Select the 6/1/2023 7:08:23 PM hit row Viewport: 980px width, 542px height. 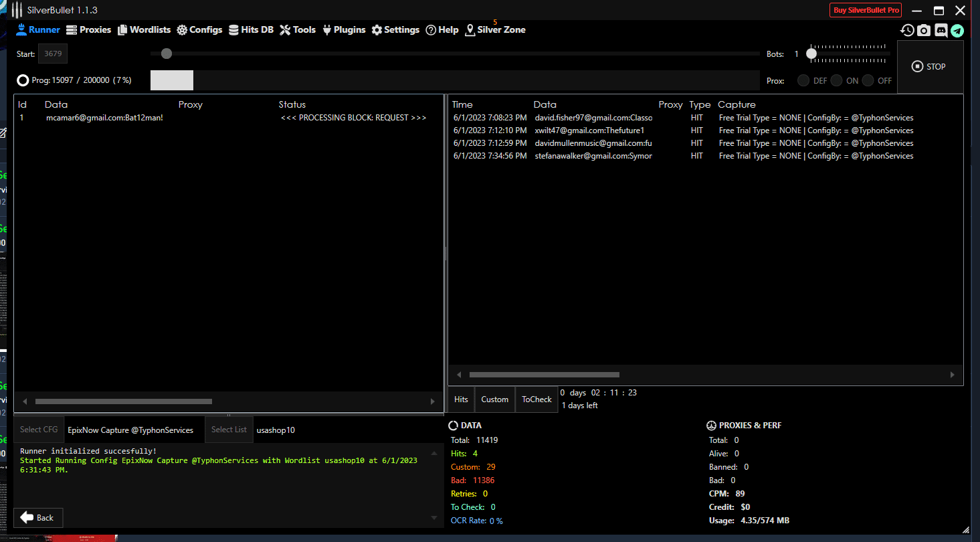pyautogui.click(x=705, y=118)
